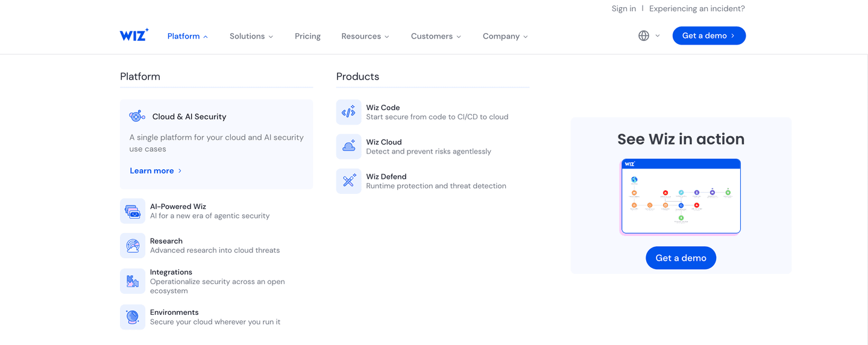Click the Wiz Code brackets icon
The height and width of the screenshot is (345, 868).
point(349,113)
